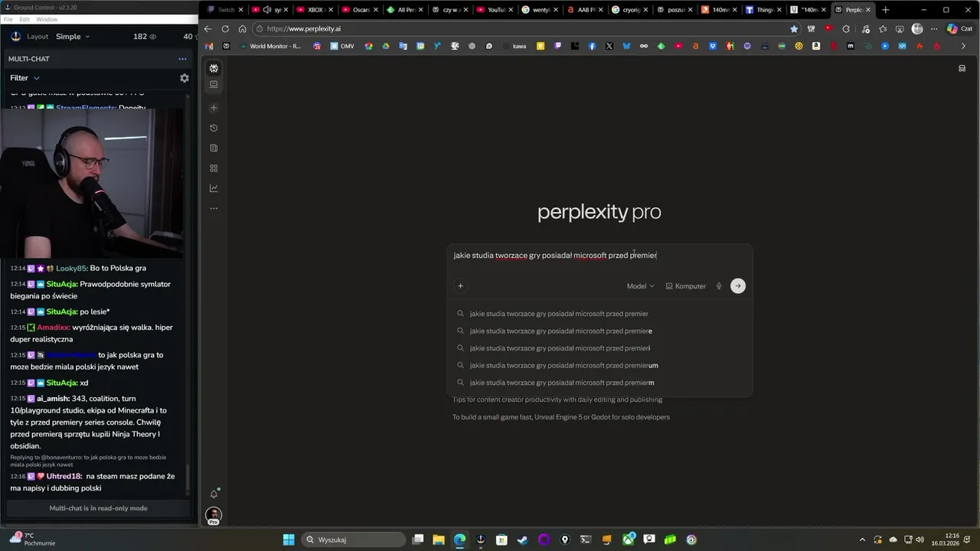Reload the page with the refresh icon

pyautogui.click(x=225, y=29)
